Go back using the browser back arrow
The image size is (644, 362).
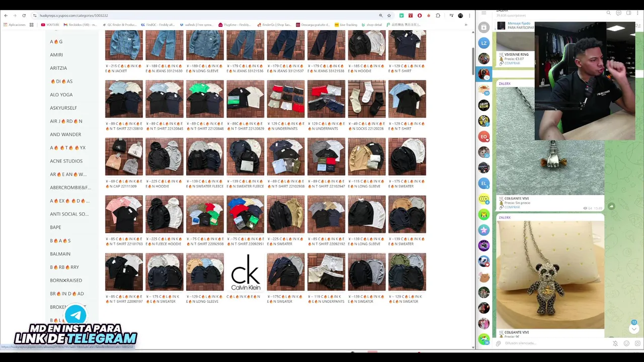(x=6, y=16)
